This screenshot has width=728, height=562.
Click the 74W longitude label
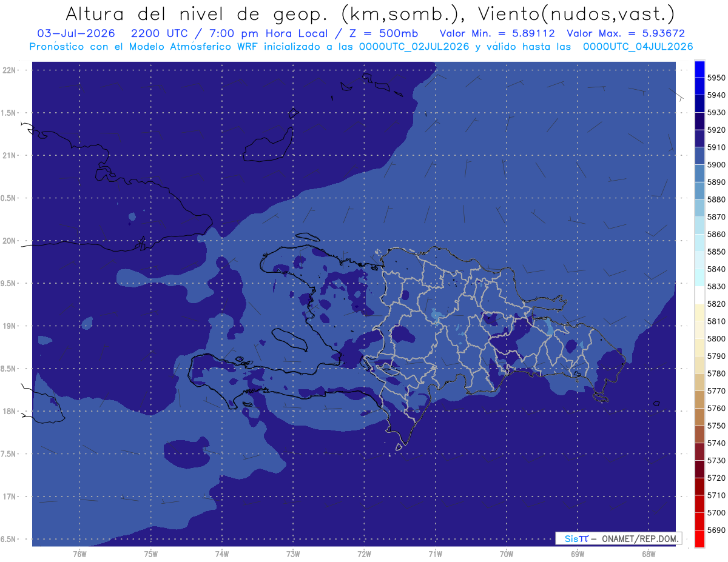(x=221, y=554)
